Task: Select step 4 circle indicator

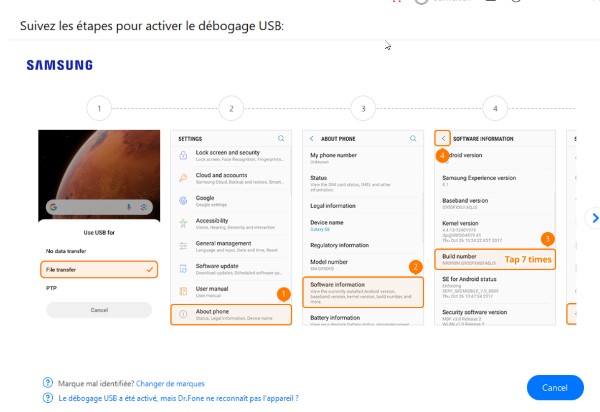Action: point(495,109)
